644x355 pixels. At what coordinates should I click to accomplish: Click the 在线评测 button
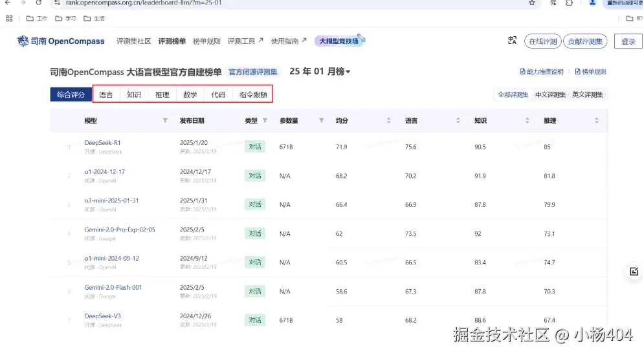click(542, 41)
